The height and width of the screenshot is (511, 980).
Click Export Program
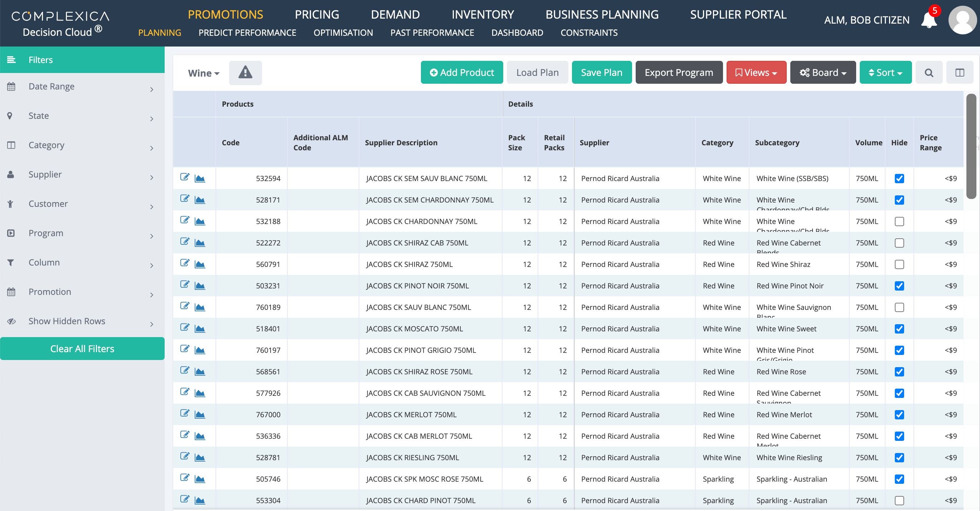point(679,72)
